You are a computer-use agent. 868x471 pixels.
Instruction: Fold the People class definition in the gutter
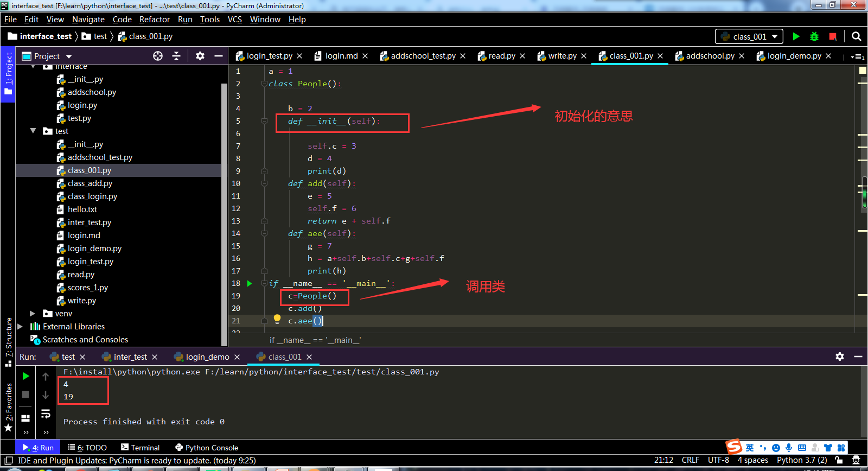(264, 84)
